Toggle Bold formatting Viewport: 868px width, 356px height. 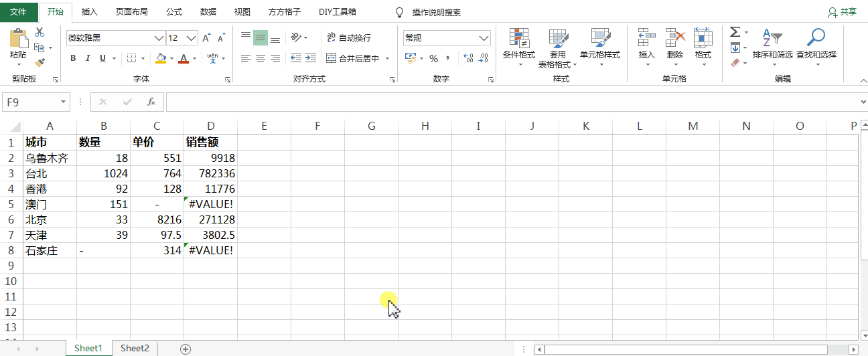[74, 58]
